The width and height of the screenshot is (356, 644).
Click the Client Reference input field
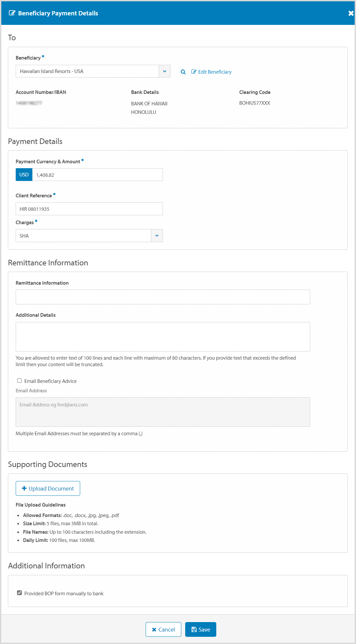(x=89, y=209)
